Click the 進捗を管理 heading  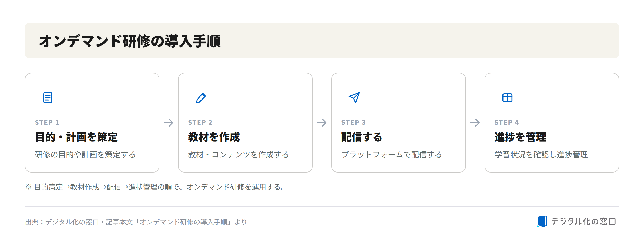click(520, 137)
